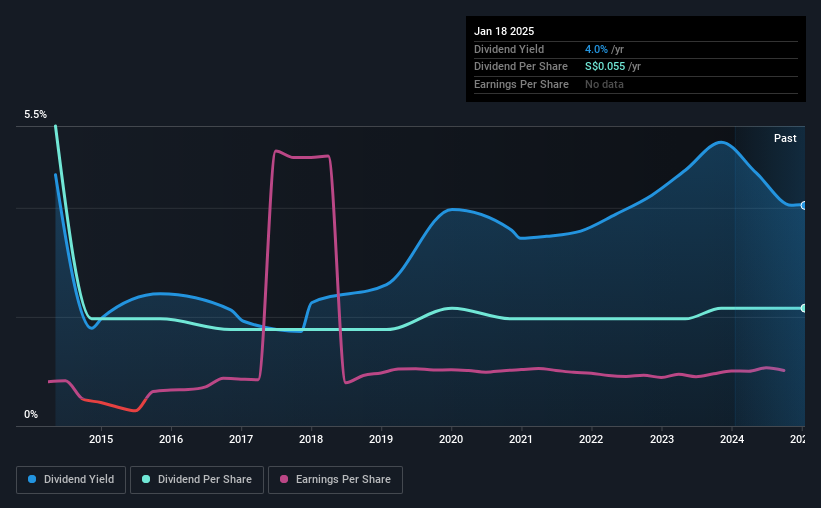Click the 2024 year label on the axis
The width and height of the screenshot is (821, 508).
pyautogui.click(x=732, y=439)
